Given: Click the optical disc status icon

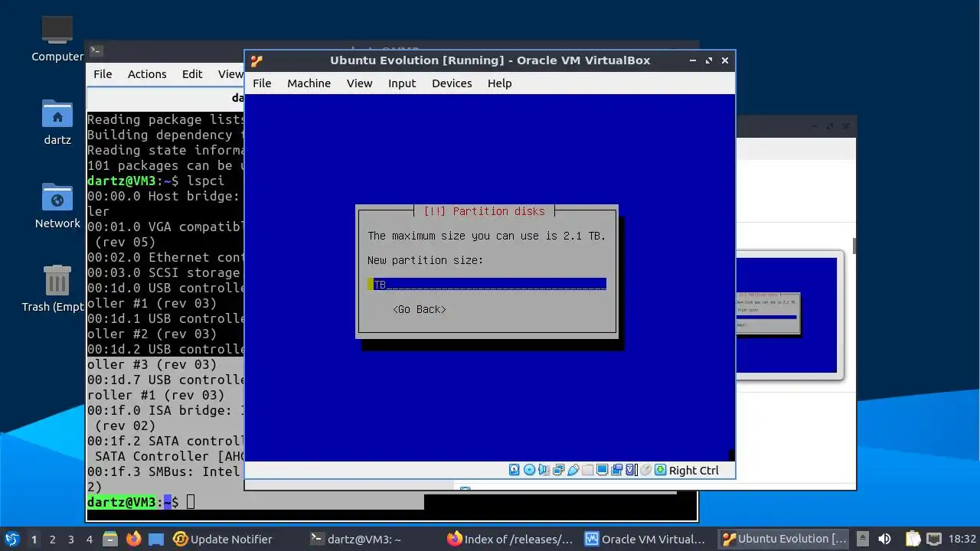Looking at the screenshot, I should (x=530, y=470).
